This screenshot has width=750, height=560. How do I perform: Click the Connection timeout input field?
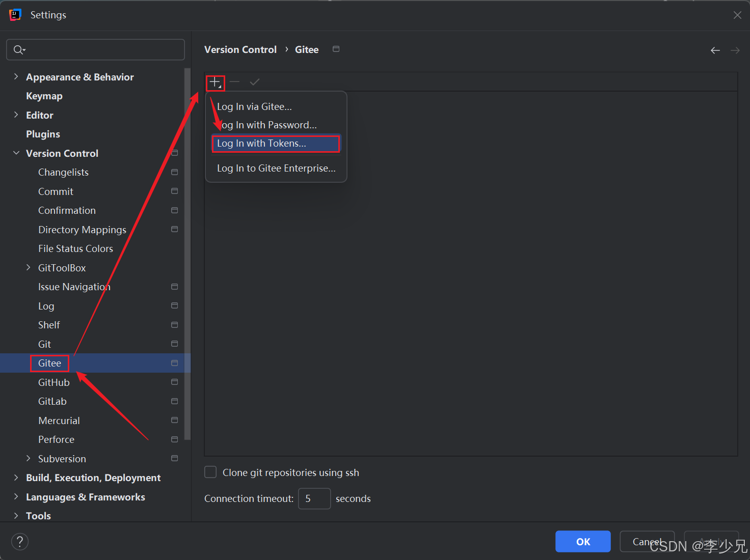click(x=314, y=498)
